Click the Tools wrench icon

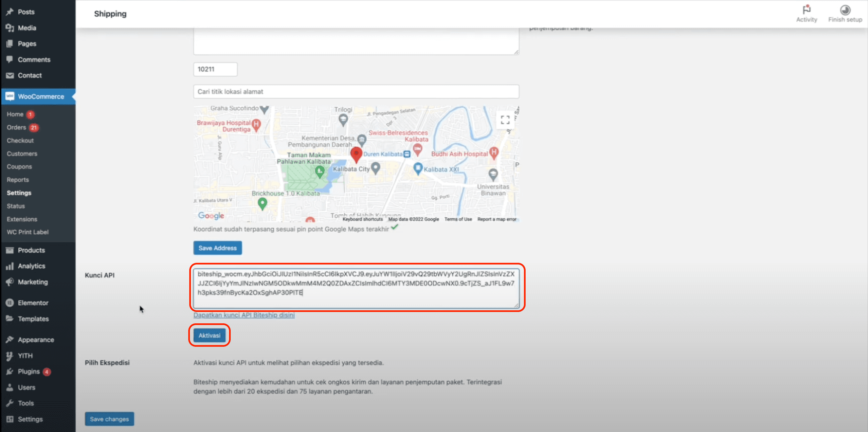10,403
